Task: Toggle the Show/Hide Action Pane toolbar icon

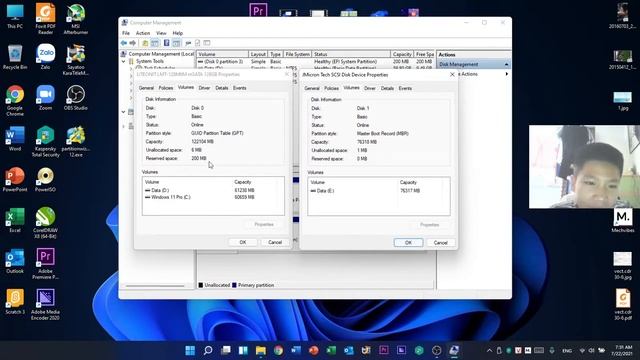Action: [x=176, y=43]
